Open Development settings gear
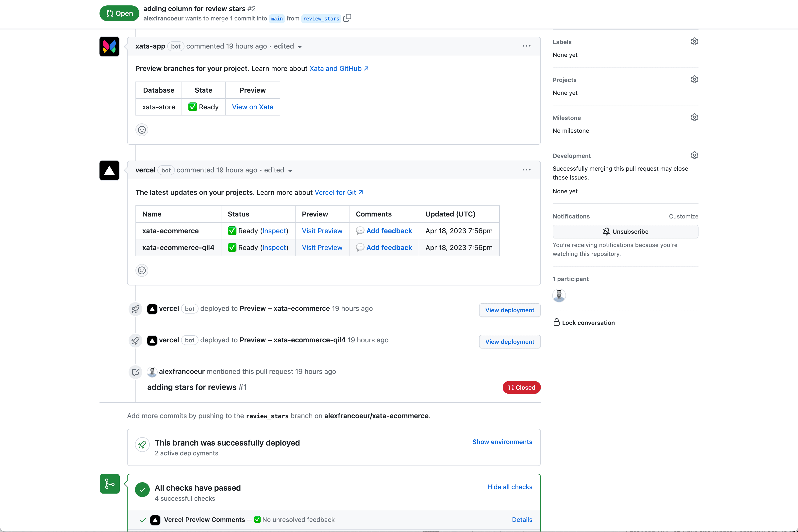Screen dimensions: 798x532 coord(694,155)
